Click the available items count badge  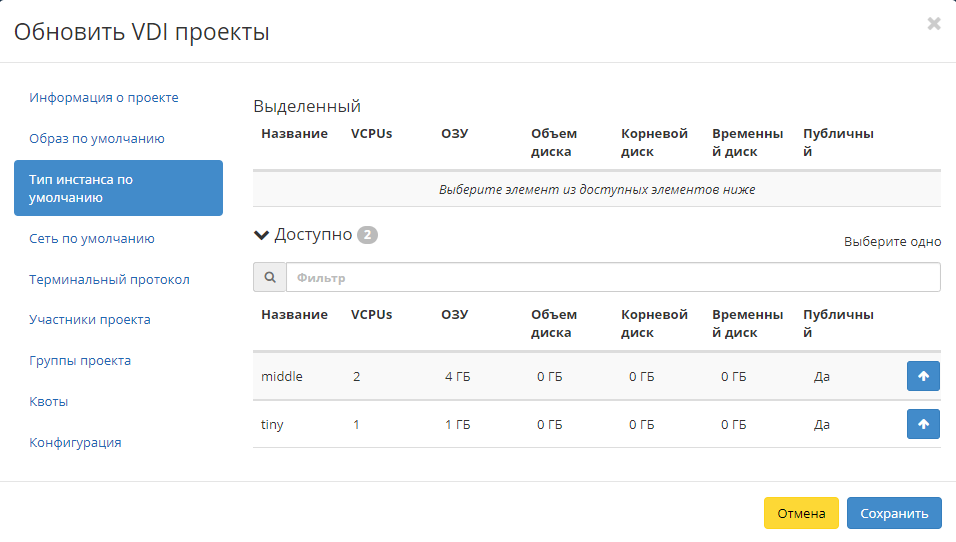tap(367, 235)
